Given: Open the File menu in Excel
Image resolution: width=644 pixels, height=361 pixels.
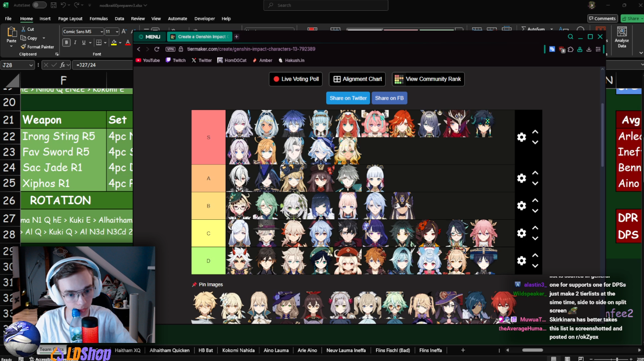Looking at the screenshot, I should click(8, 19).
